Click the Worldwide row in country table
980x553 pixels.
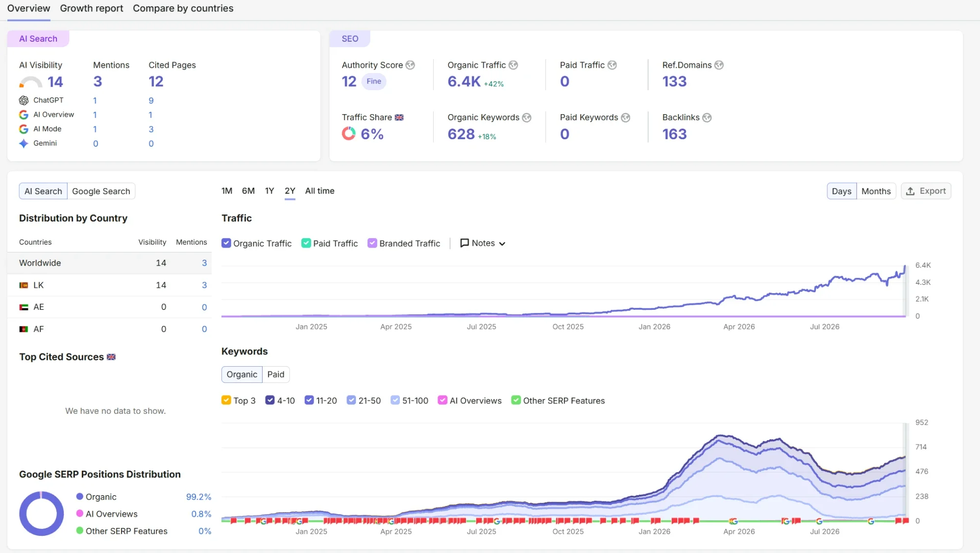tap(109, 263)
